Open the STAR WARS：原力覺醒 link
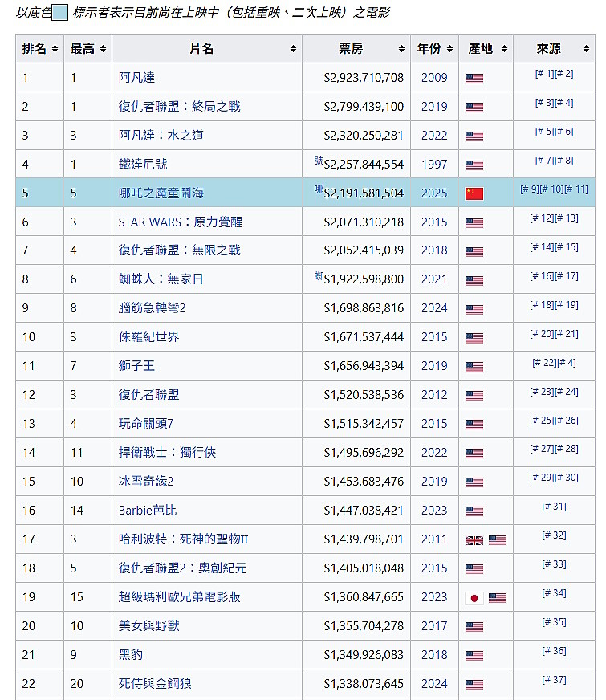Viewport: 606px width, 700px height. pyautogui.click(x=181, y=222)
